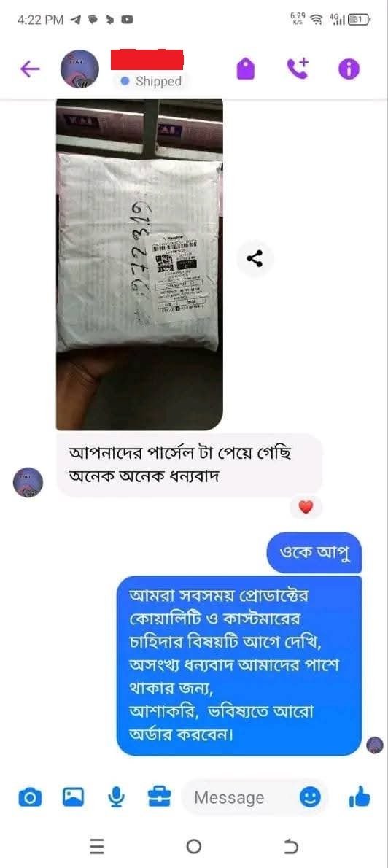The image size is (388, 868).
Task: Open Android recent apps menu button
Action: pyautogui.click(x=97, y=846)
